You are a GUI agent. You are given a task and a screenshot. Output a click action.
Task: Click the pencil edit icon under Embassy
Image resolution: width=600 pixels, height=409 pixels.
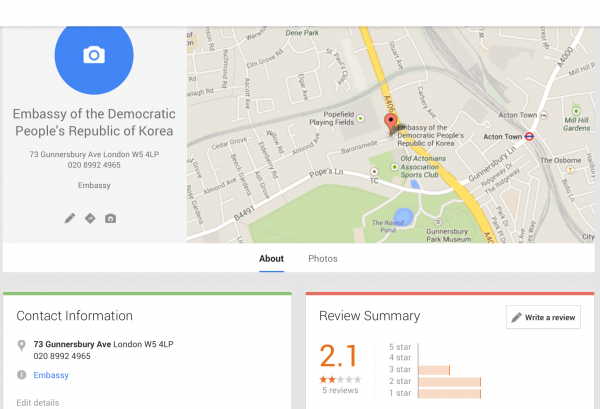[70, 218]
